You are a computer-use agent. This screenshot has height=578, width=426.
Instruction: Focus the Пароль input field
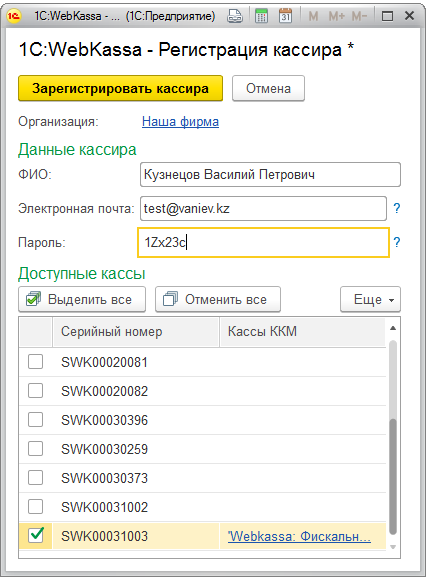(x=263, y=242)
